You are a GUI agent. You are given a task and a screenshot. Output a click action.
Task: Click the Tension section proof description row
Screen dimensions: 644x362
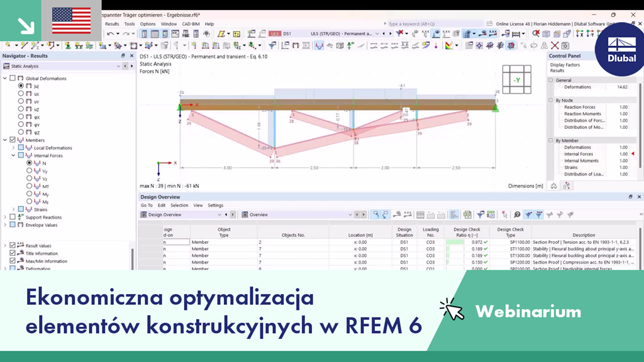tap(583, 242)
